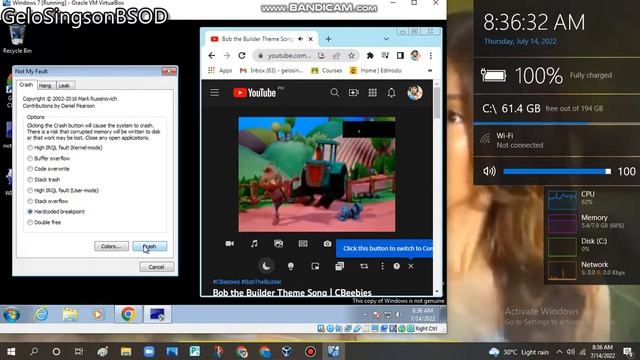Open the Chrome extensions puzzle icon
Screen dimensions: 640x360
(370, 56)
